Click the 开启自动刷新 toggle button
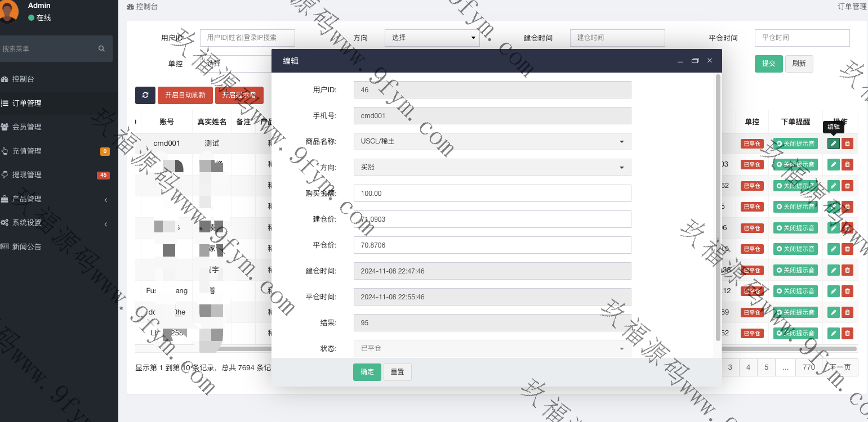868x422 pixels. (185, 95)
